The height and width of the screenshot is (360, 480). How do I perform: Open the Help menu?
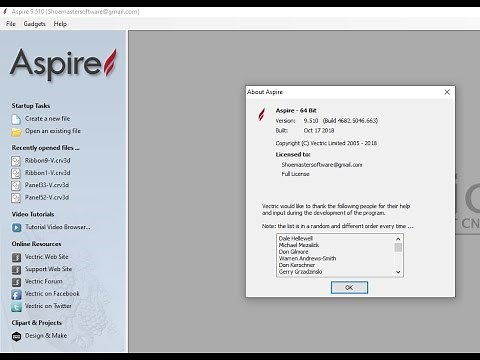pyautogui.click(x=60, y=24)
